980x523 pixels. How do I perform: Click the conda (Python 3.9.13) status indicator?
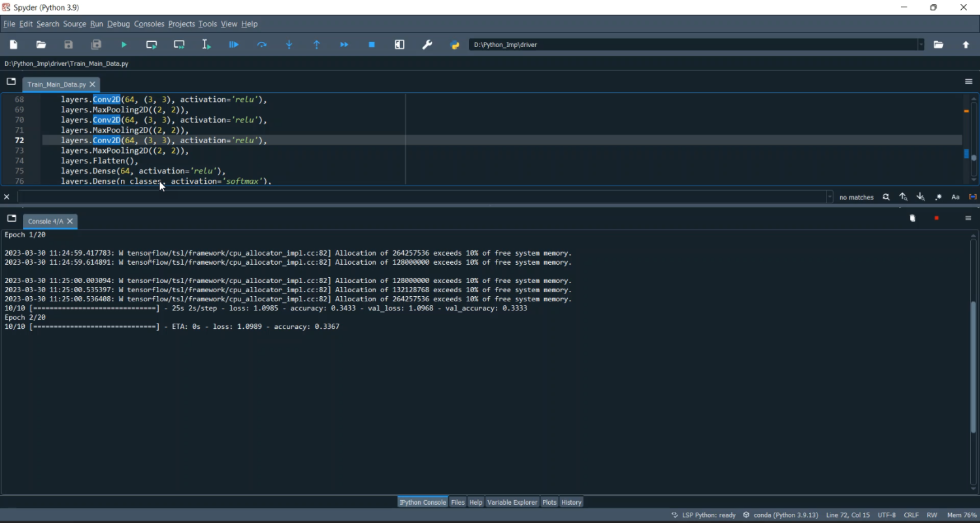pyautogui.click(x=781, y=515)
